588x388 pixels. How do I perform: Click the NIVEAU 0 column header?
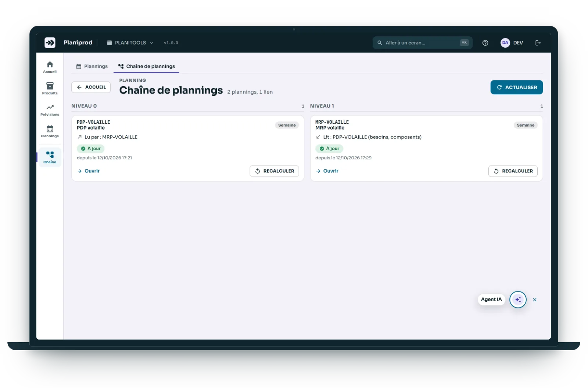point(84,106)
